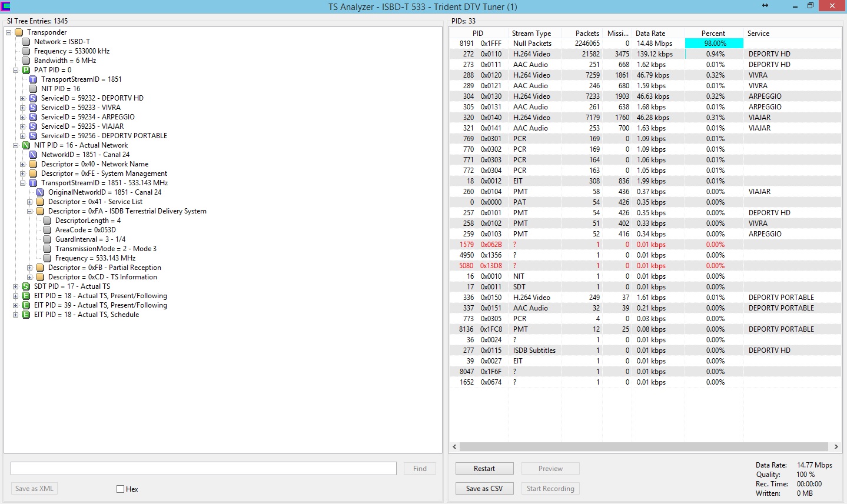Click the folder icon of the Transponder root

click(x=19, y=32)
